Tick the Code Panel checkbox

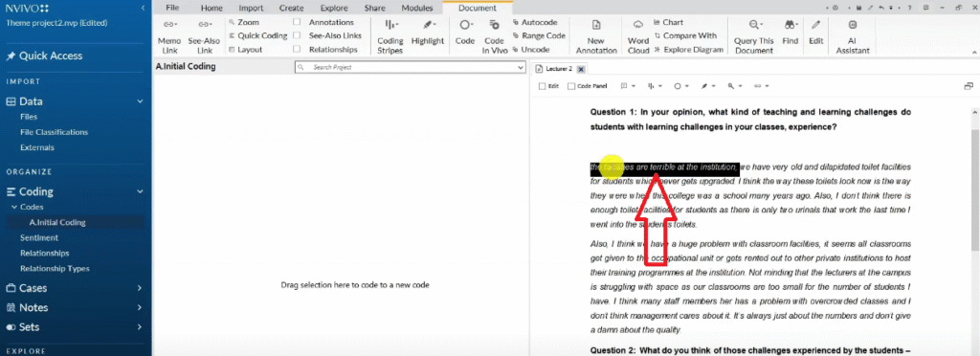(571, 86)
